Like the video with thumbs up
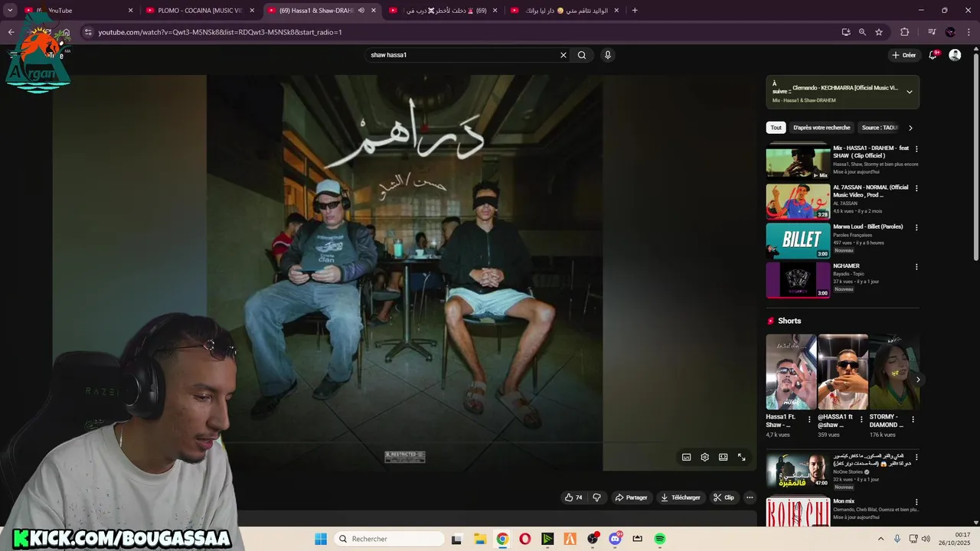 click(573, 497)
